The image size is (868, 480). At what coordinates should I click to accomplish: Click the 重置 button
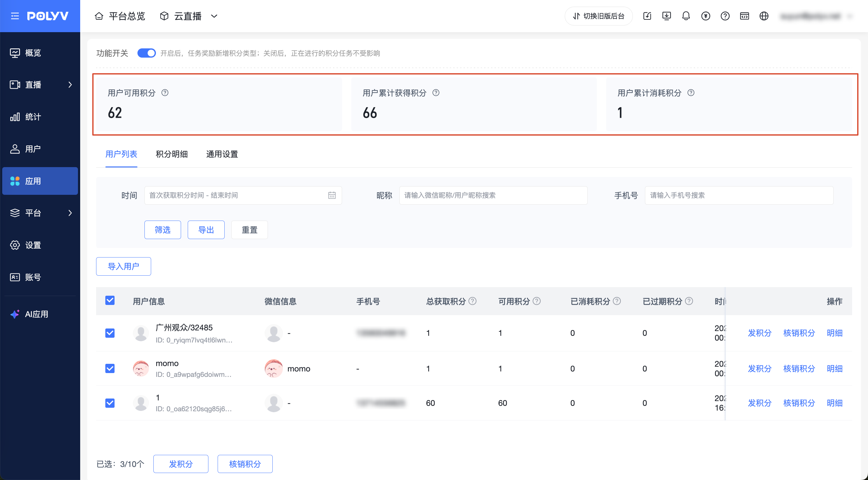[x=250, y=230]
